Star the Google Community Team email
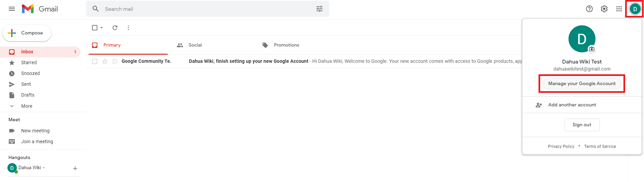This screenshot has height=182, width=644. 105,61
